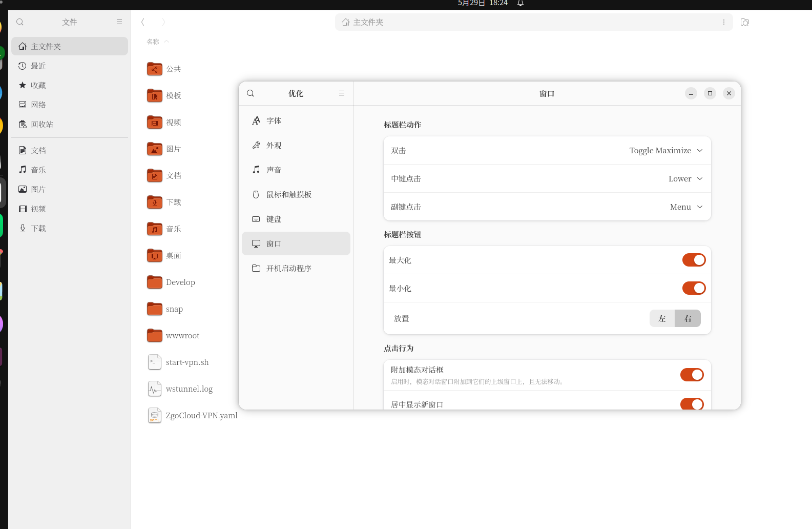Minimize the Tweaks window

(691, 93)
